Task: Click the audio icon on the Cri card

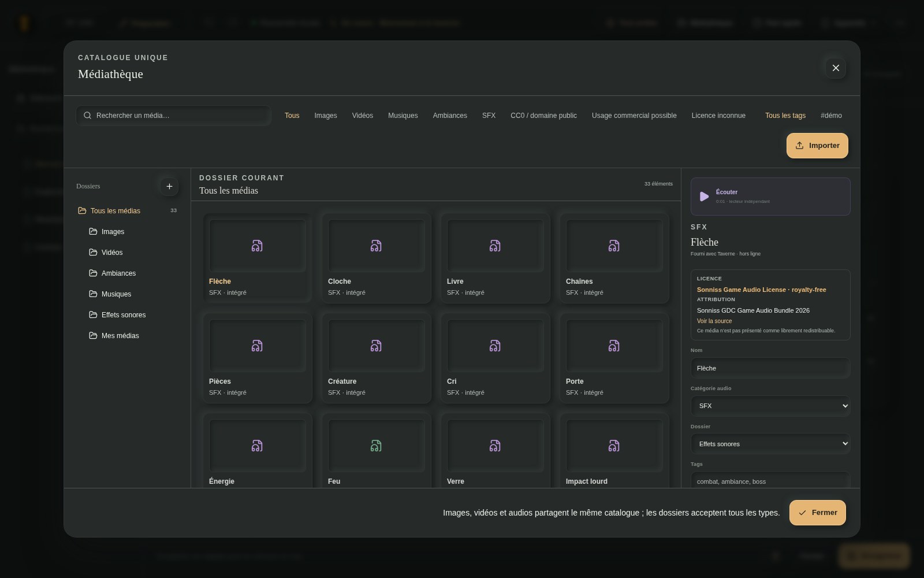Action: coord(495,346)
